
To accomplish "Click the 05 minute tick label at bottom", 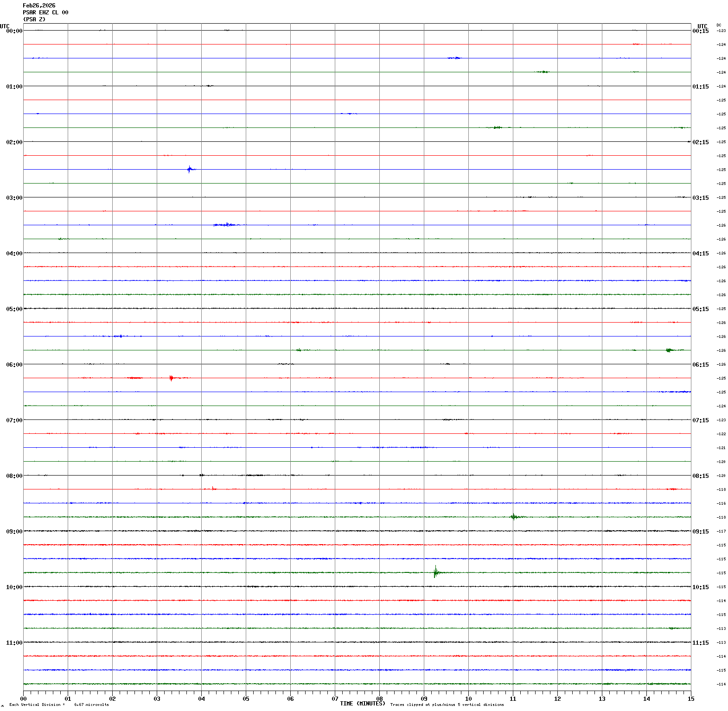I will point(246,699).
